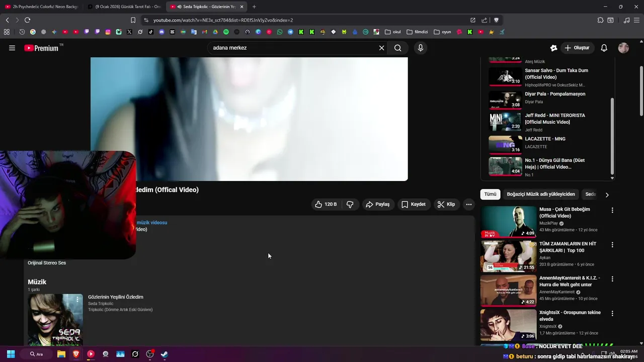Show next filter chips with right chevron
Image resolution: width=644 pixels, height=362 pixels.
click(607, 195)
